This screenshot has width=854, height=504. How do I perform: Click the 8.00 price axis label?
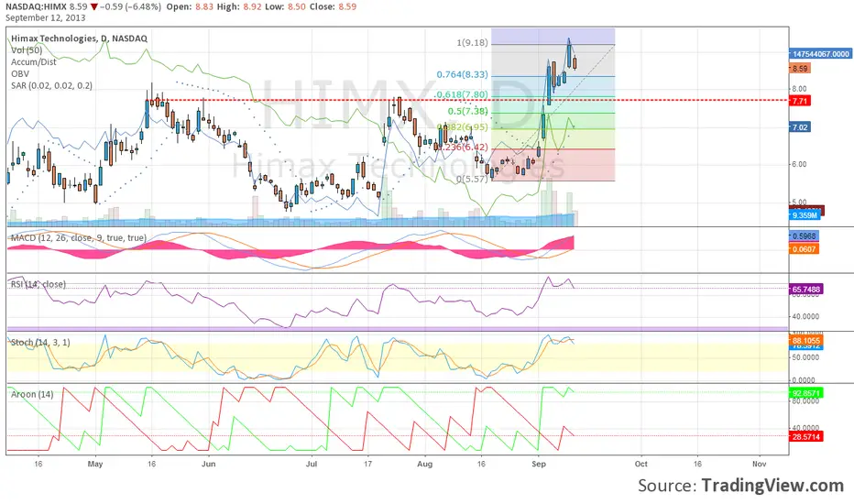tap(800, 88)
